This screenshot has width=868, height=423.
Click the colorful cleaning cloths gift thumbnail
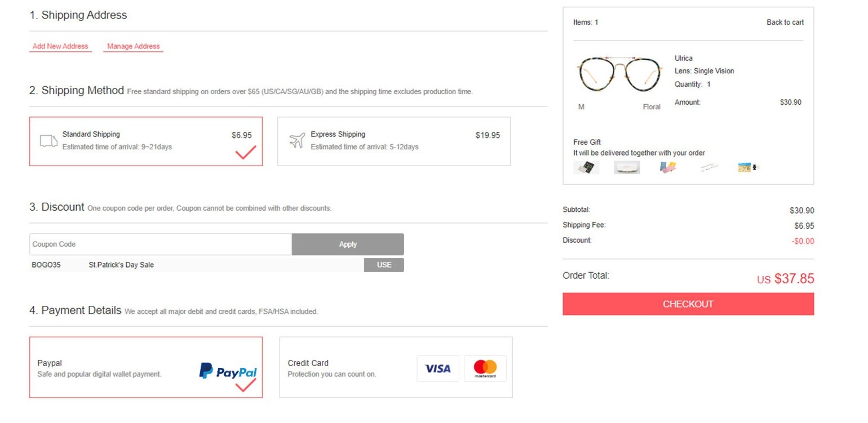[x=668, y=167]
